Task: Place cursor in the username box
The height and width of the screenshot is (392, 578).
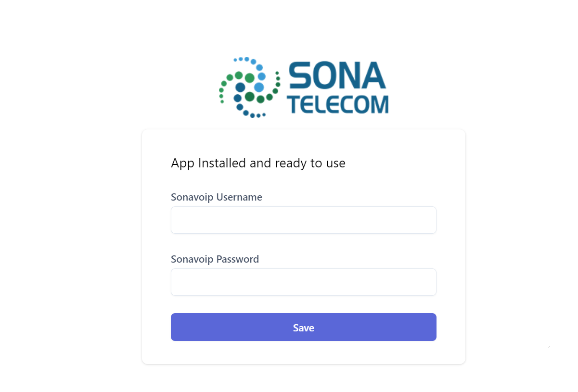Action: pyautogui.click(x=303, y=220)
